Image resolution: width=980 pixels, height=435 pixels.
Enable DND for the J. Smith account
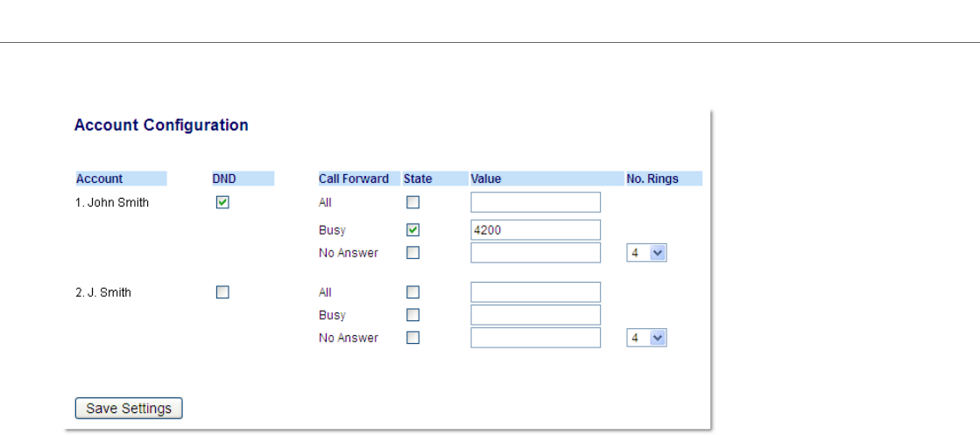(x=222, y=292)
